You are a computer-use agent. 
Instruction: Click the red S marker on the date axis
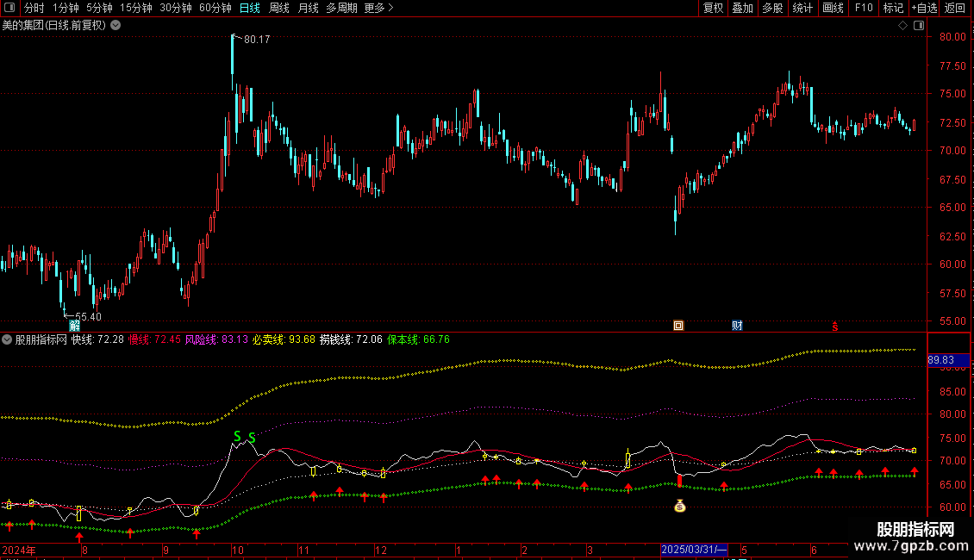click(x=835, y=327)
